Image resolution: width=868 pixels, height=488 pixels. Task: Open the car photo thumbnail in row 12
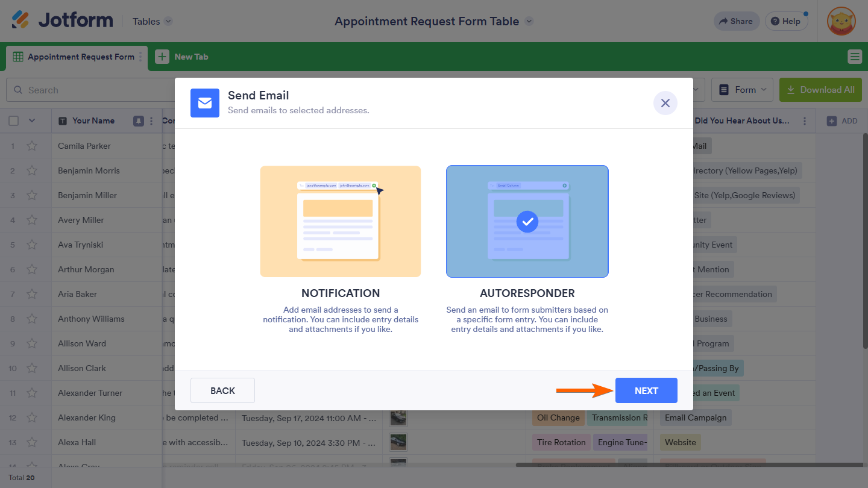(398, 418)
